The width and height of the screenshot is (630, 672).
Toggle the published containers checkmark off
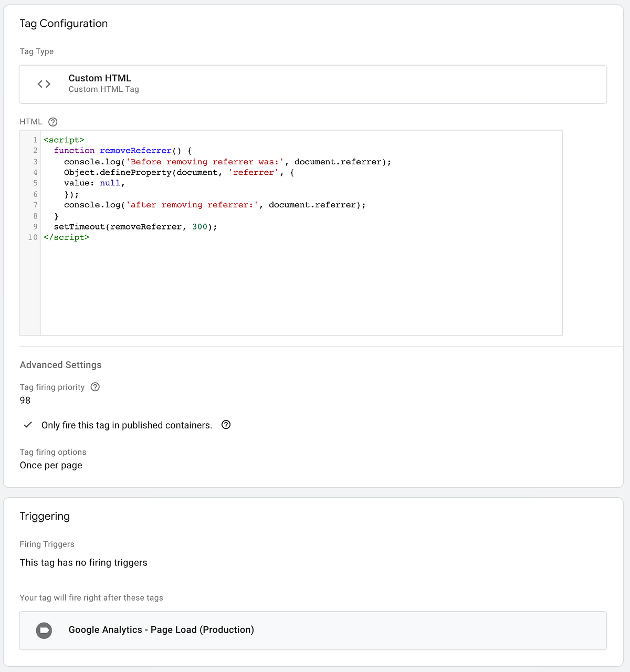(28, 425)
